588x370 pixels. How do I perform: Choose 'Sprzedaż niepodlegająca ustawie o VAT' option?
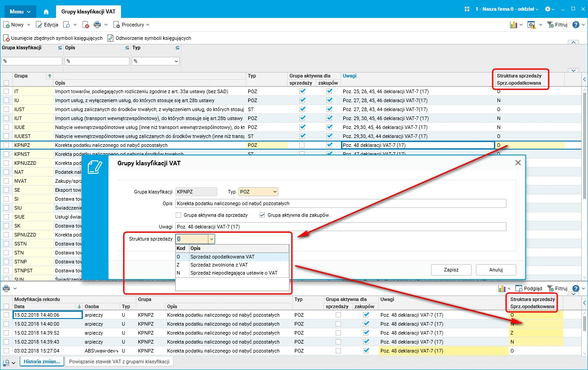coord(232,273)
